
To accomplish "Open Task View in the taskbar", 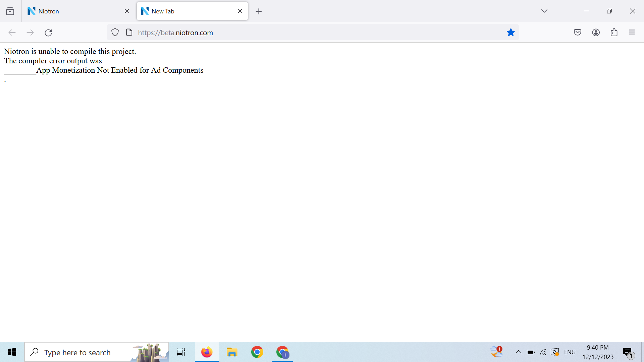I will coord(181,352).
